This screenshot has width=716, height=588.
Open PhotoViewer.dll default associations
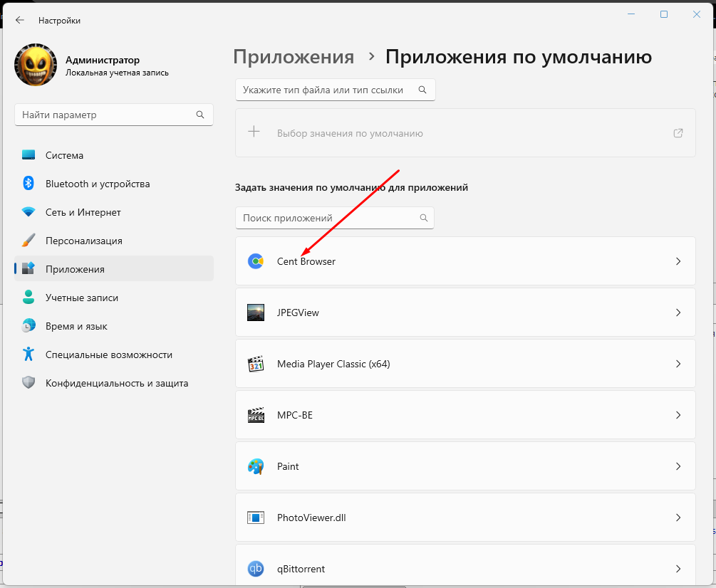(465, 518)
